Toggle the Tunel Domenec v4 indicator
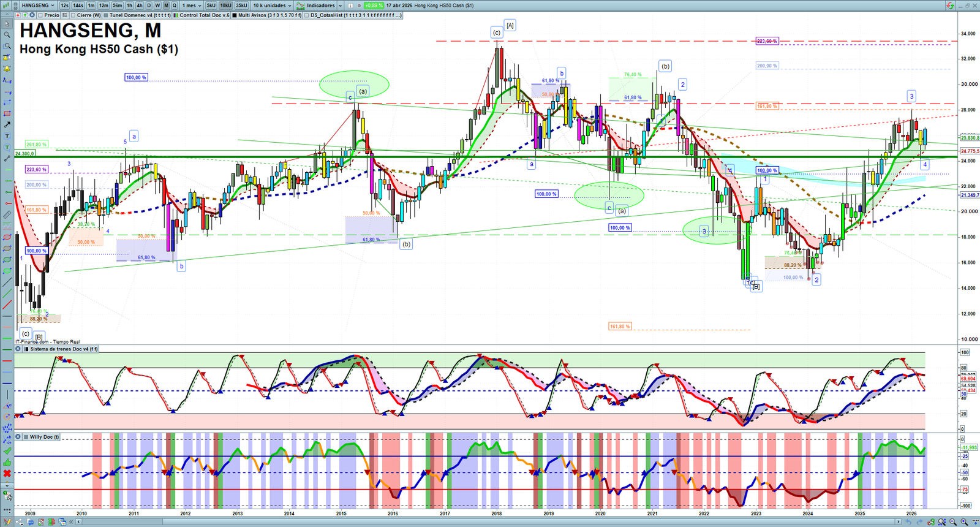 [137, 15]
